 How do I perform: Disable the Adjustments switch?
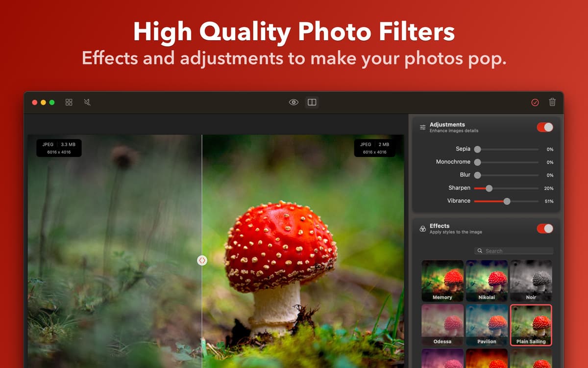click(544, 127)
